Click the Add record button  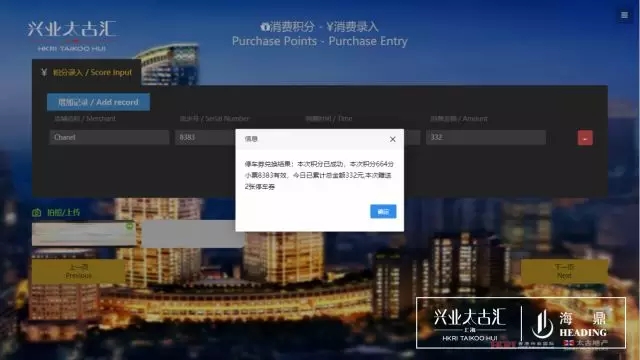(98, 102)
